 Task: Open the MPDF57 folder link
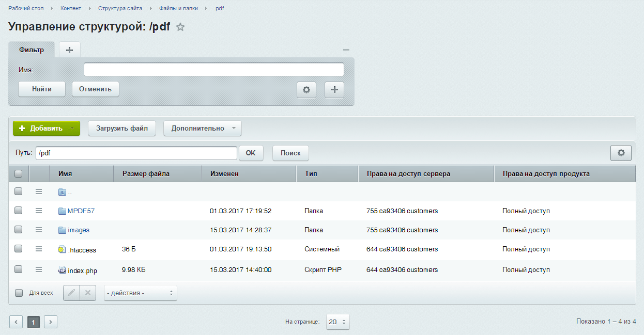[81, 211]
